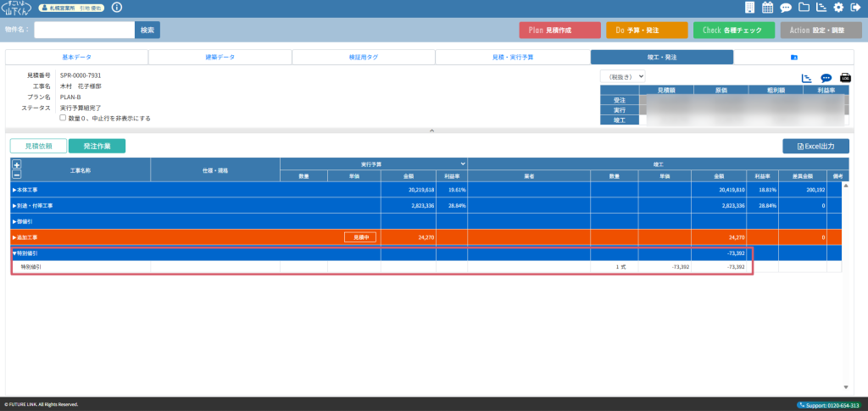Click the 検索 search button

147,30
